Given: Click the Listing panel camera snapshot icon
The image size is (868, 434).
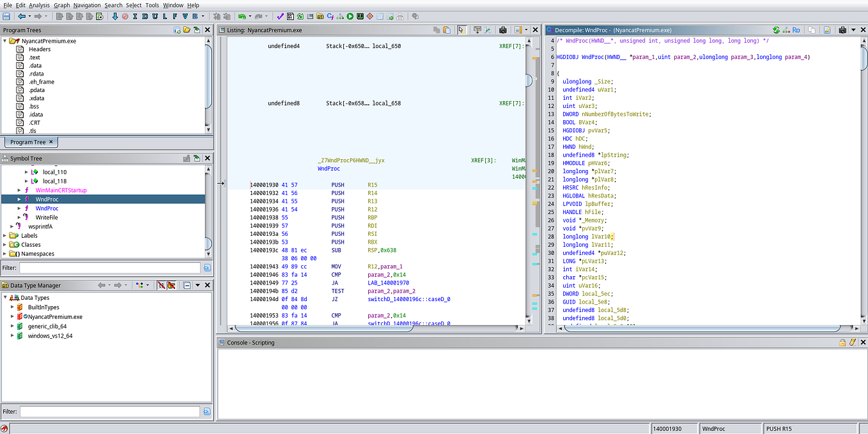Looking at the screenshot, I should (503, 30).
